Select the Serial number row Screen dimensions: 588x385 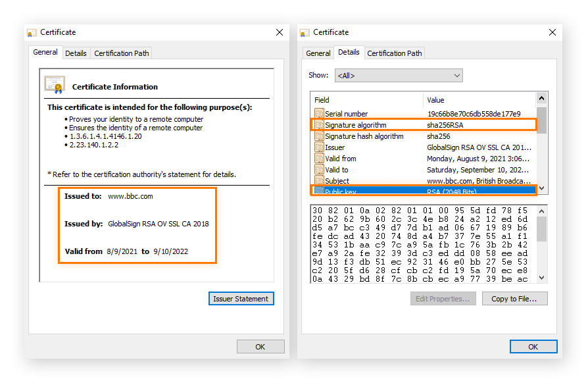[424, 114]
